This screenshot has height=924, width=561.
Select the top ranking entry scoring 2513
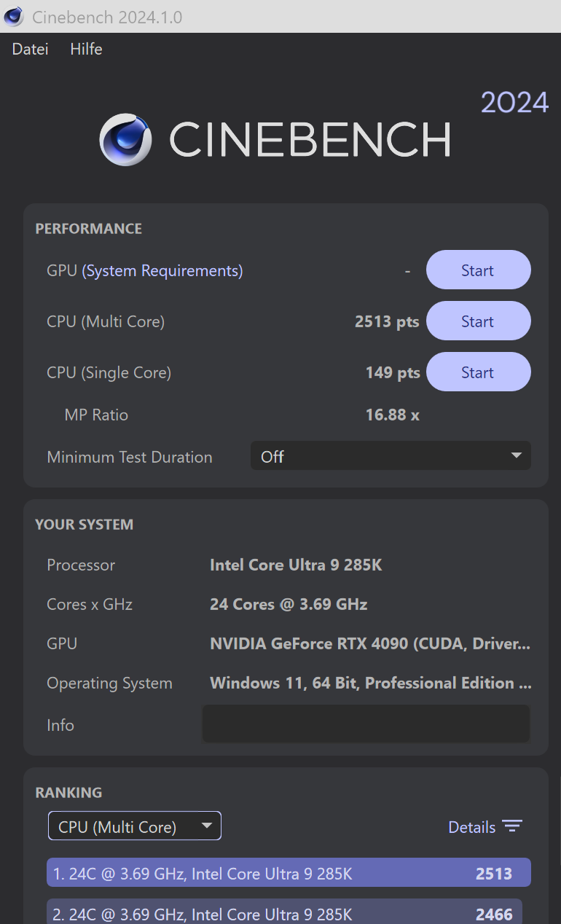click(289, 873)
